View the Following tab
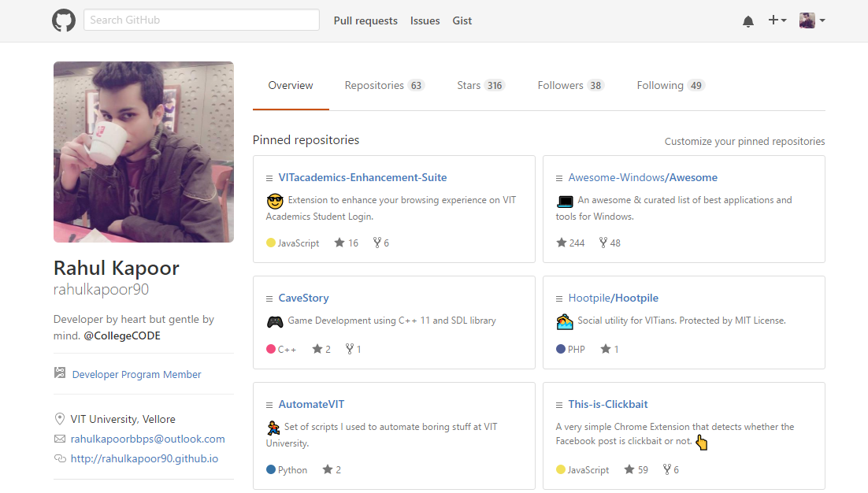Viewport: 868px width, 493px height. 670,85
